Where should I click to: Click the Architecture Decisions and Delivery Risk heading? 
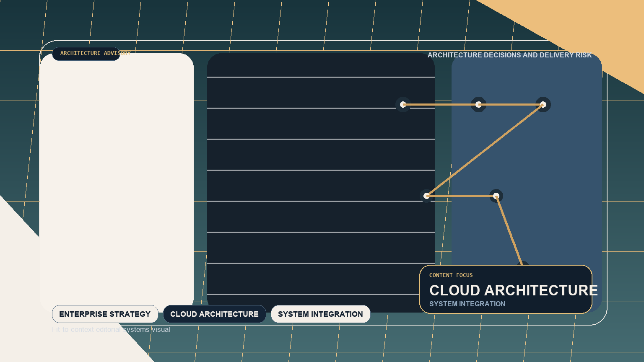(x=509, y=55)
